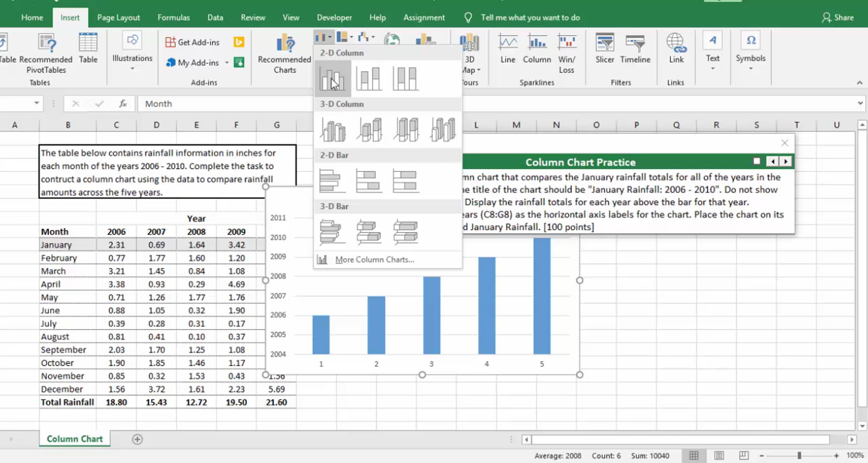Image resolution: width=868 pixels, height=463 pixels.
Task: Click the zoom slider handle
Action: (x=799, y=455)
